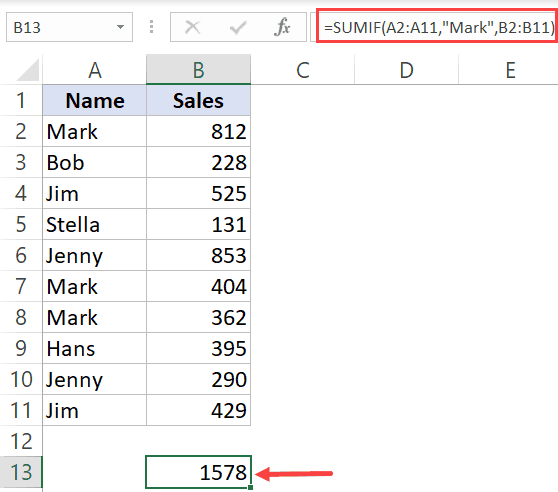The image size is (558, 492).
Task: Click the fill handle of cell B13
Action: 251,487
